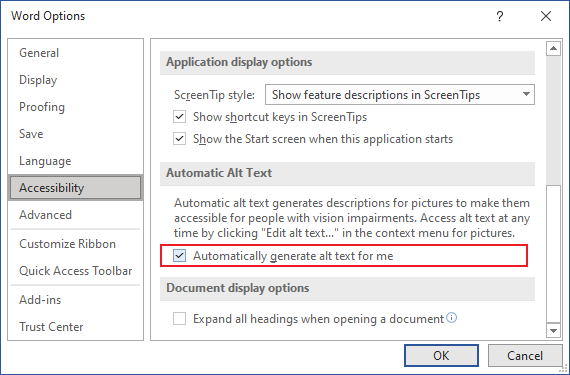Screen dimensions: 570x375
Task: Open Quick Access Toolbar settings
Action: point(75,271)
